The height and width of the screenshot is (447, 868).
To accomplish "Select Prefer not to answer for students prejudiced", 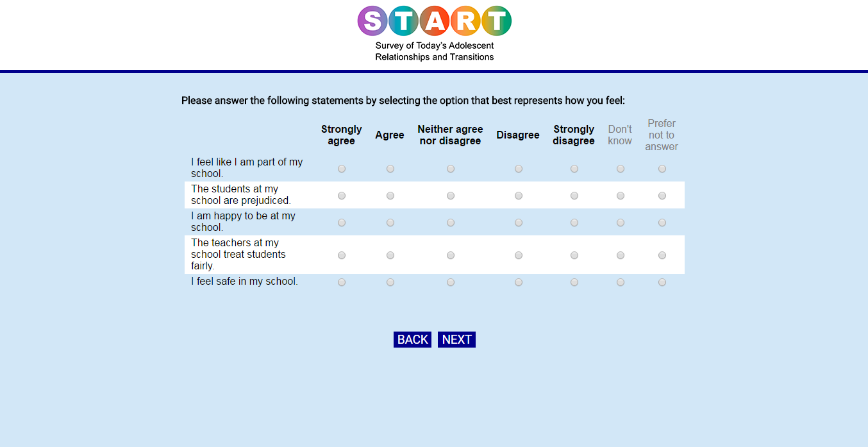I will coord(662,196).
